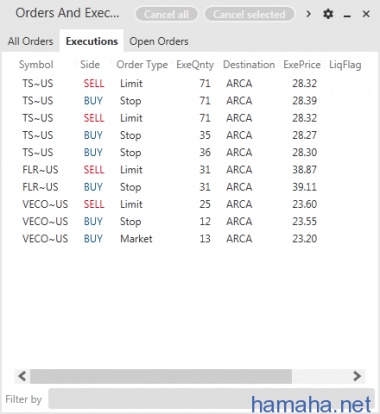The height and width of the screenshot is (414, 380).
Task: Click the Cancel all button
Action: (x=166, y=14)
